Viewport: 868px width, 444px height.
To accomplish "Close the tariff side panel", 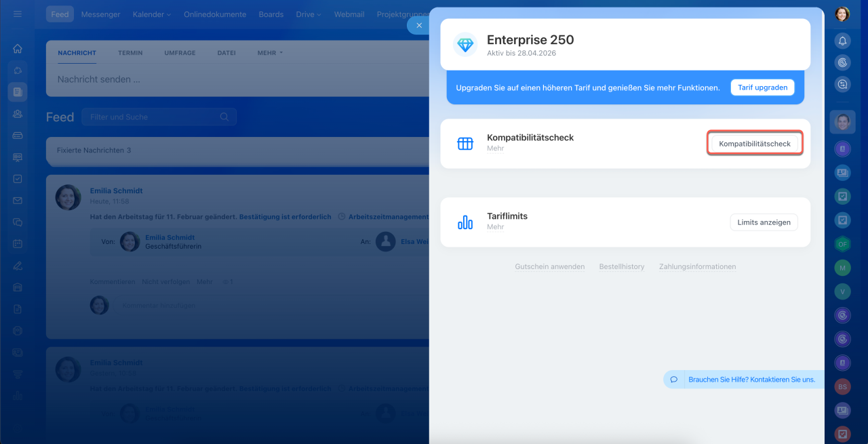I will point(418,26).
